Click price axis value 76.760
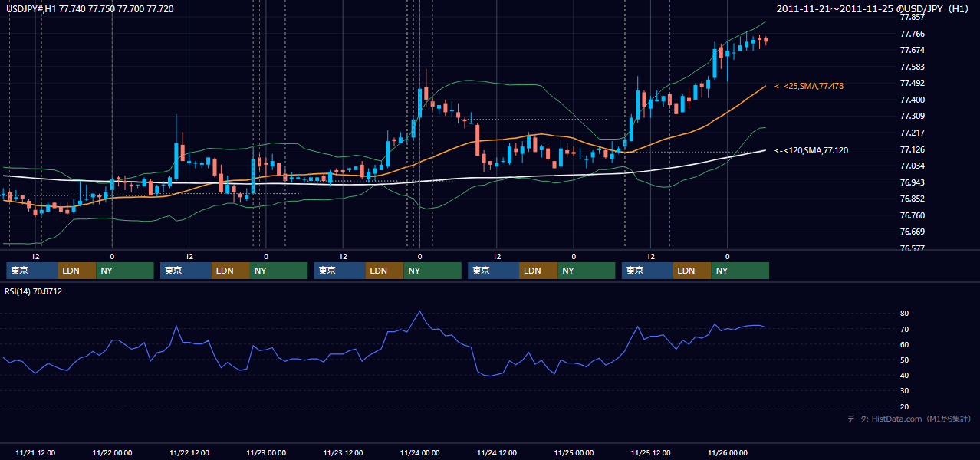The width and height of the screenshot is (980, 460). coord(912,215)
